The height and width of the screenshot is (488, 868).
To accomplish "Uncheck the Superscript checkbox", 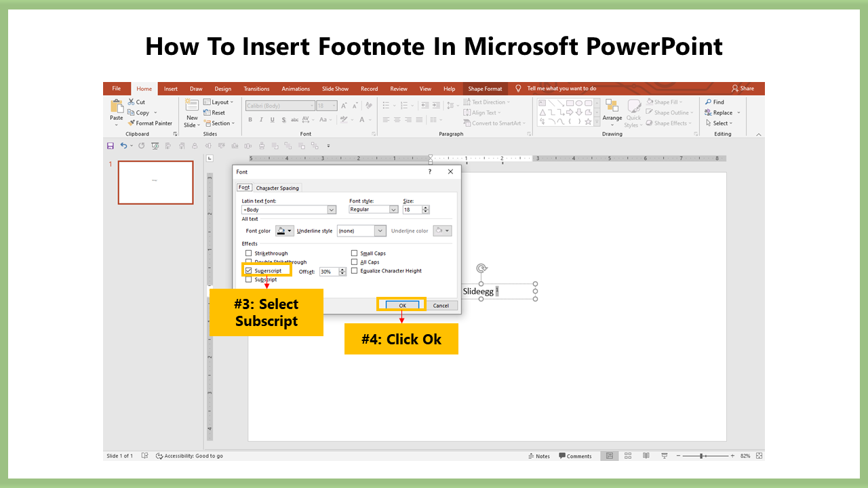I will [249, 270].
